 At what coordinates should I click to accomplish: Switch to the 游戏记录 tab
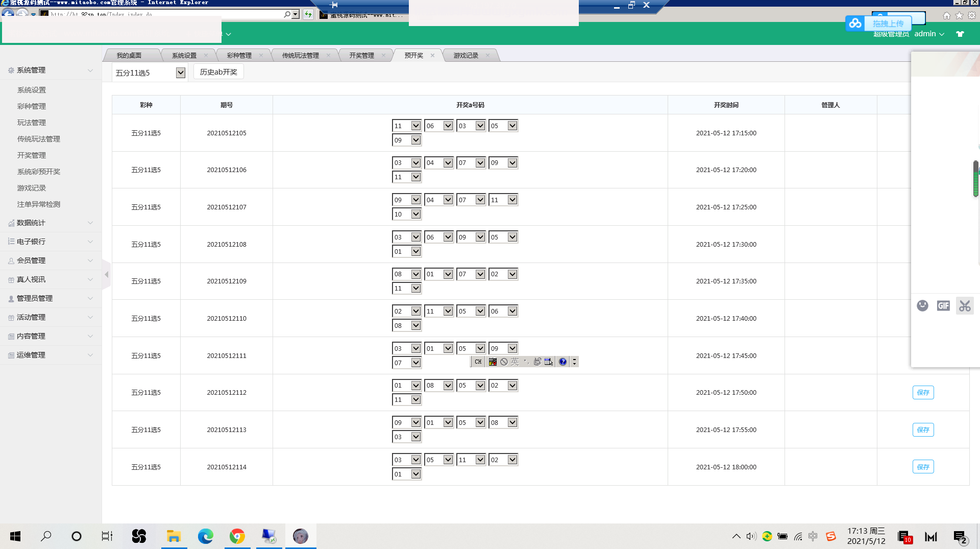coord(465,56)
